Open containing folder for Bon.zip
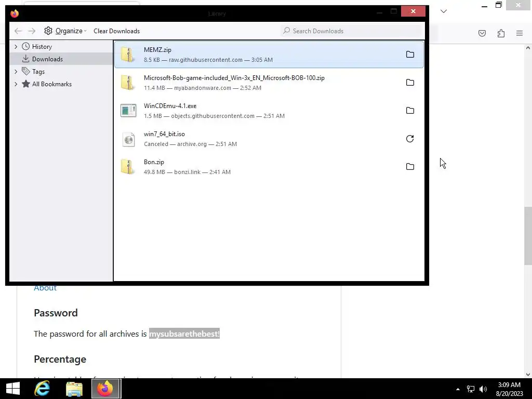 (410, 167)
